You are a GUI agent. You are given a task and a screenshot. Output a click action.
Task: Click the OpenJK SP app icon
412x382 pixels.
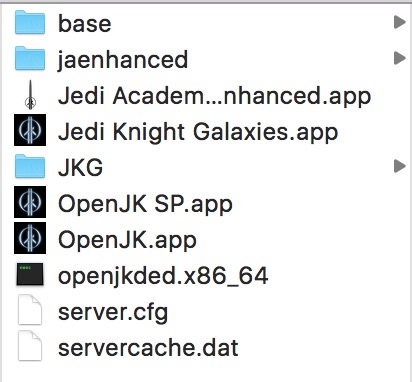[30, 202]
